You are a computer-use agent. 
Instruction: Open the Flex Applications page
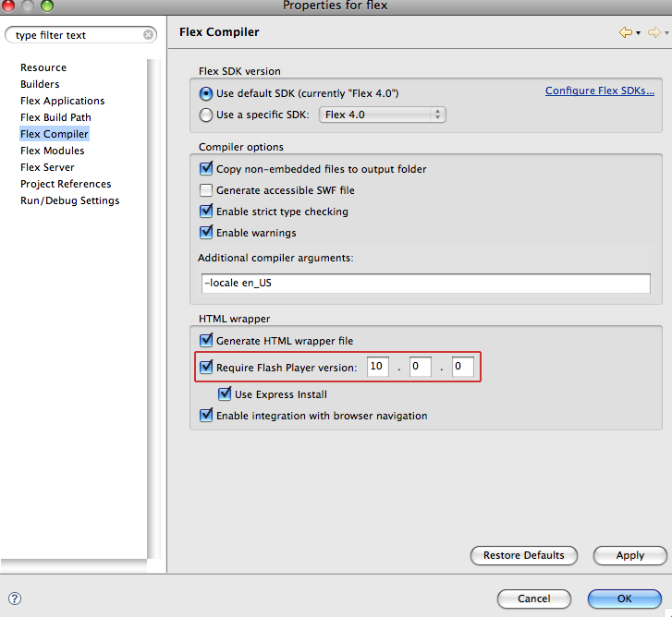click(x=63, y=101)
